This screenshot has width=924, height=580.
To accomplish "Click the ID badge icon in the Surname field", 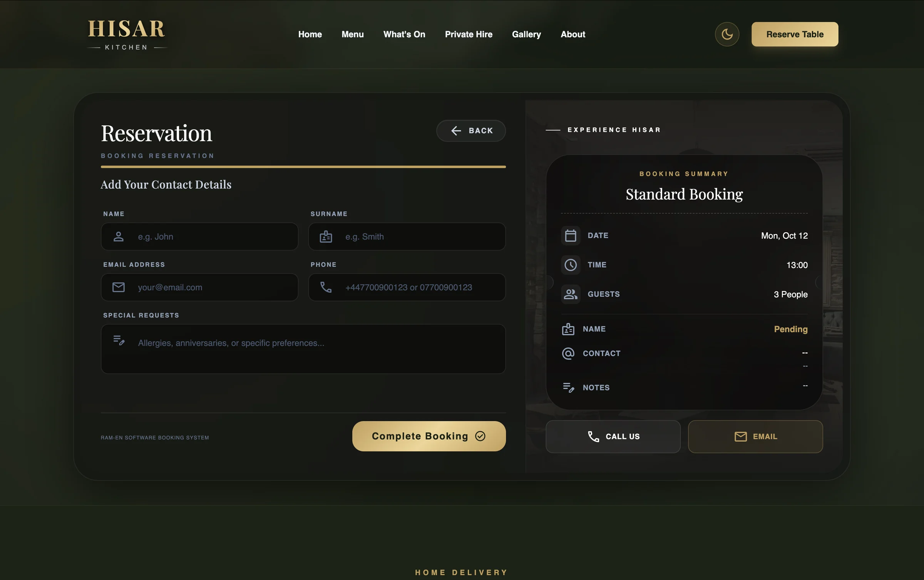I will pos(326,236).
